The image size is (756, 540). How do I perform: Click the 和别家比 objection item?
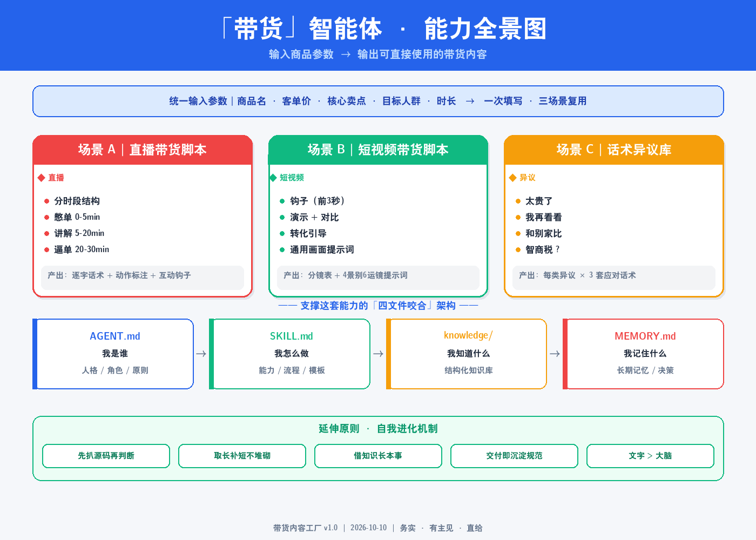[x=539, y=233]
